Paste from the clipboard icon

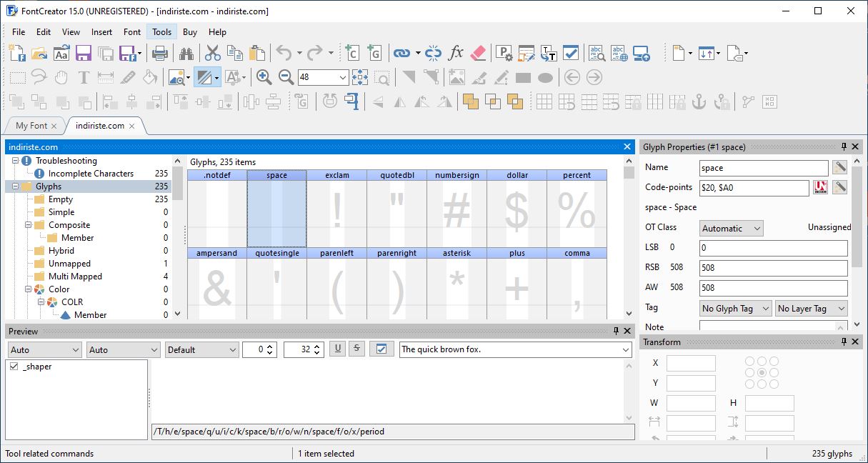256,53
